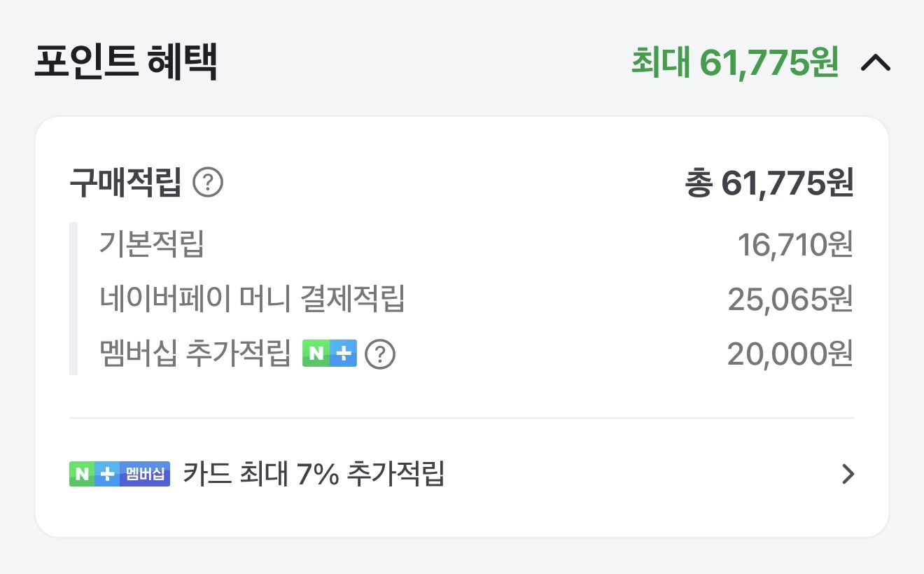Collapse the 포인트 혜택 section chevron
The image size is (924, 574).
[x=875, y=64]
